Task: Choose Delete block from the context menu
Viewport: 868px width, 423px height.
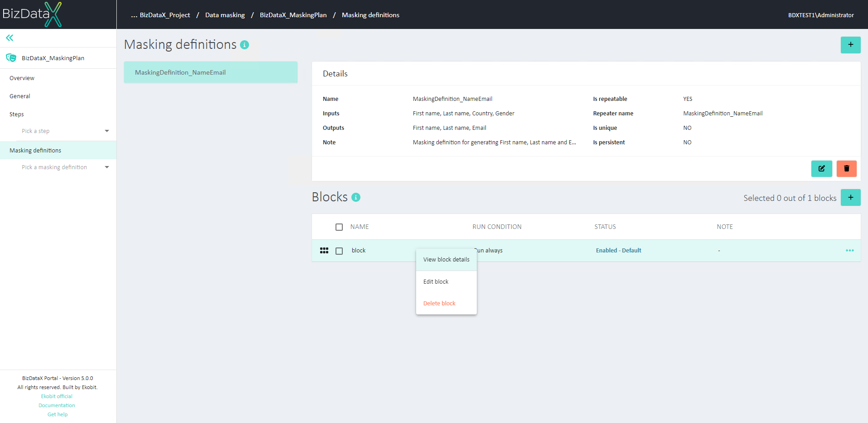Action: pos(446,304)
